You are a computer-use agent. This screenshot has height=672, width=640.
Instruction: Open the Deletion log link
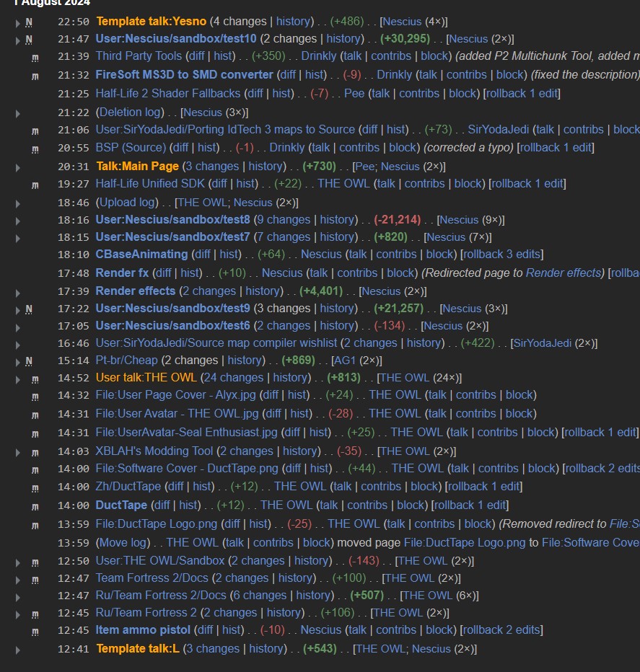point(130,112)
